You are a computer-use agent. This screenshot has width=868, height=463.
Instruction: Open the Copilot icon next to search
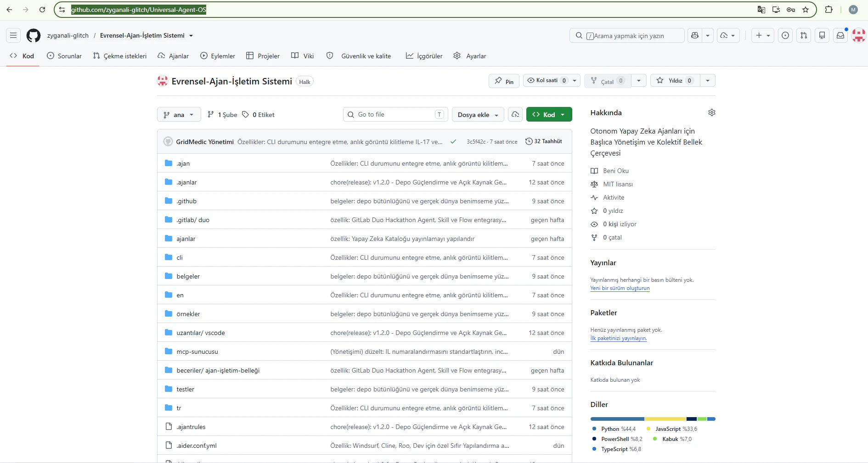pyautogui.click(x=695, y=35)
